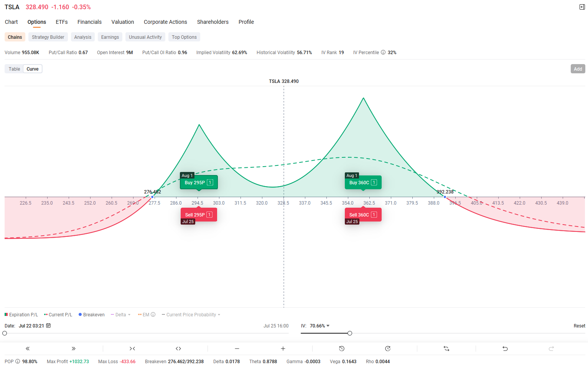Click the earlier expiration clock icon
Image resolution: width=588 pixels, height=367 pixels.
click(x=342, y=349)
